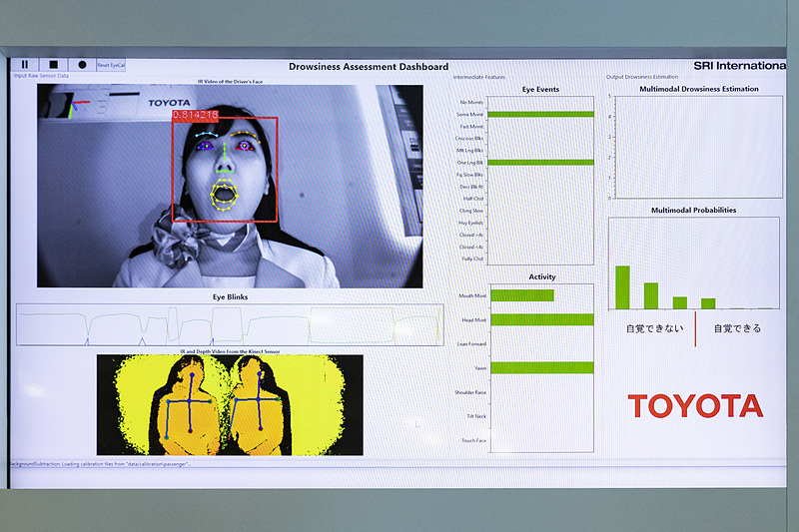This screenshot has width=799, height=532.
Task: Click the status bar calibration loading message
Action: pos(100,464)
